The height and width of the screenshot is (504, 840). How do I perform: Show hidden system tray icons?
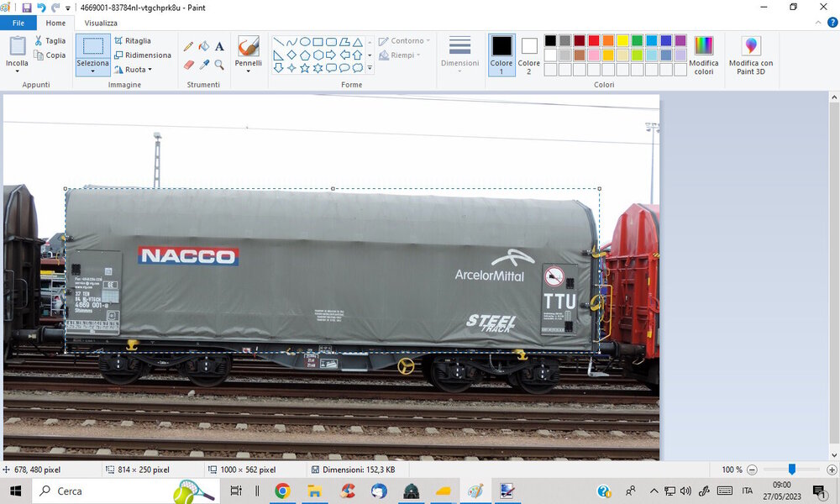point(654,491)
